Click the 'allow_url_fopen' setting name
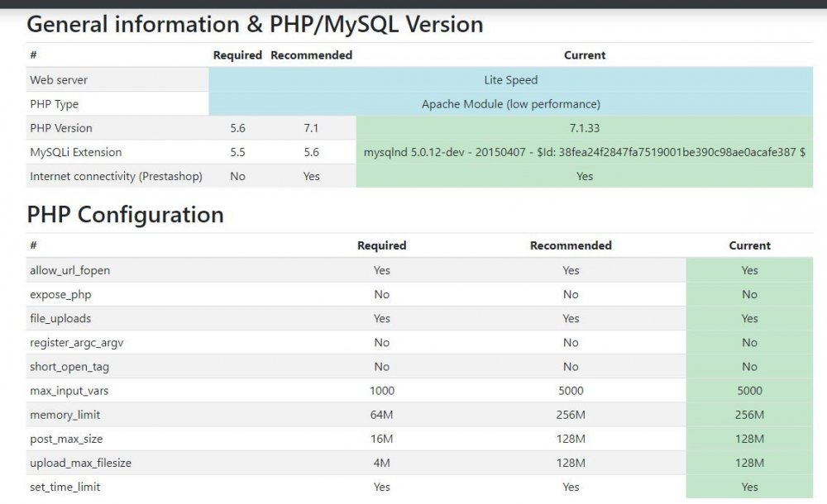This screenshot has height=504, width=827. (x=69, y=270)
